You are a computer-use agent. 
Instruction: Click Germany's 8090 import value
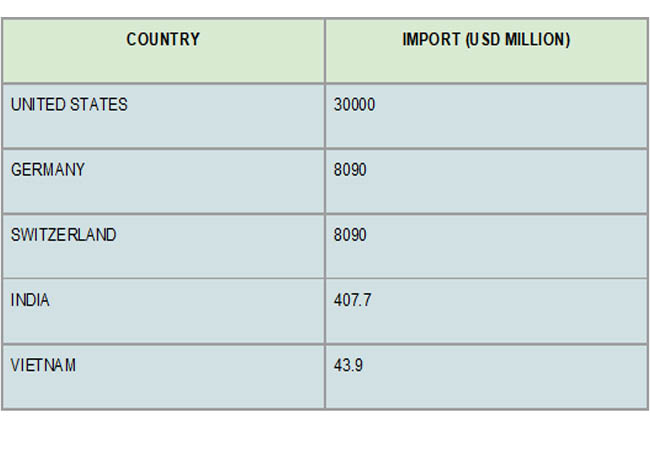pyautogui.click(x=350, y=169)
